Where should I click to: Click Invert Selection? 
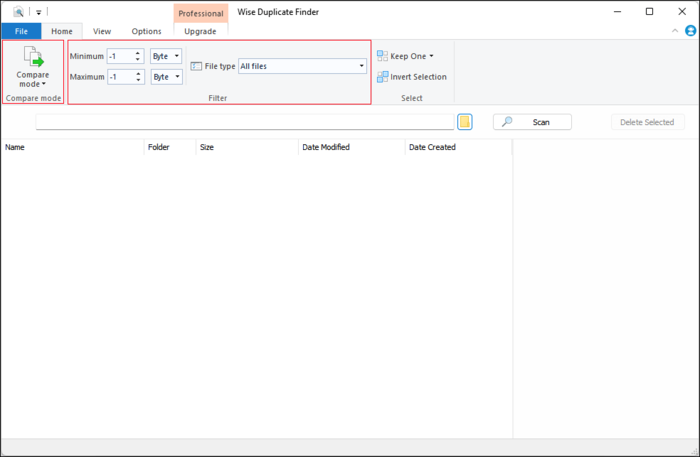tap(412, 77)
